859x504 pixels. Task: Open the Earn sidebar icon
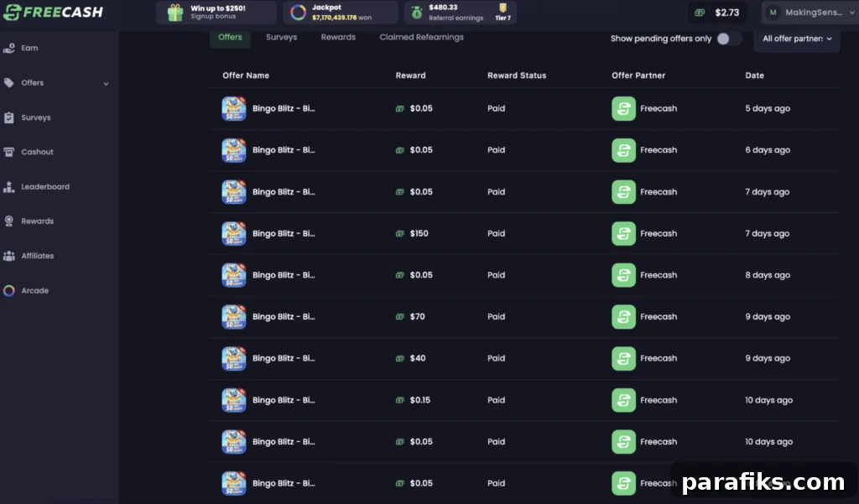click(x=8, y=48)
